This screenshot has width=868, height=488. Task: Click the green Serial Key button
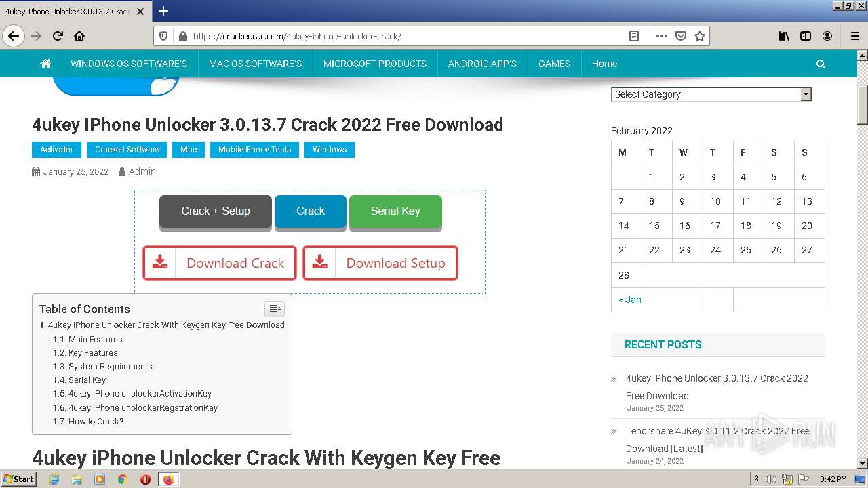pos(395,211)
